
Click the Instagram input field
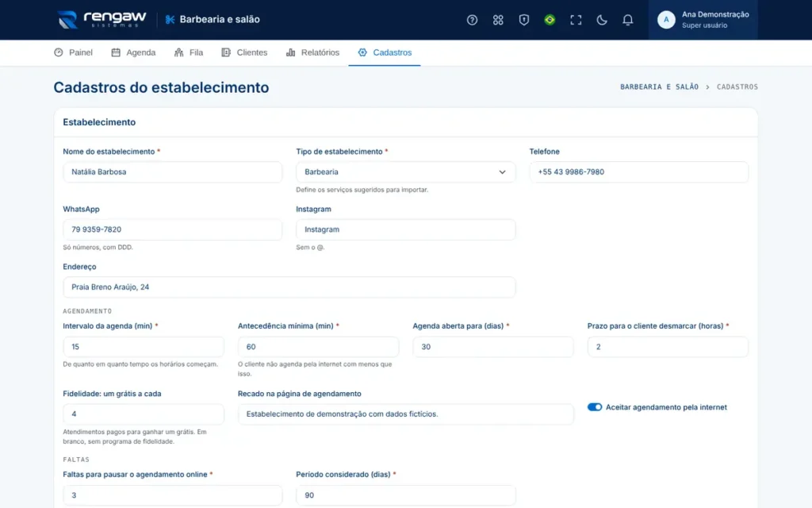(405, 229)
